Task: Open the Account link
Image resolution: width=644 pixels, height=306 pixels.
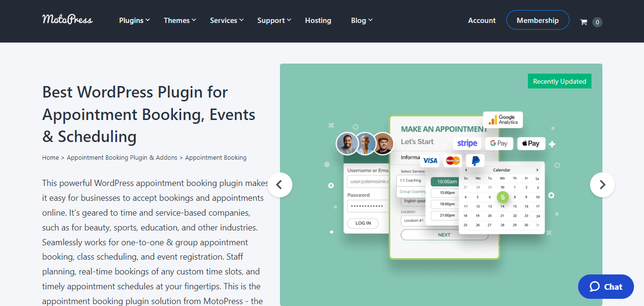Action: click(482, 20)
